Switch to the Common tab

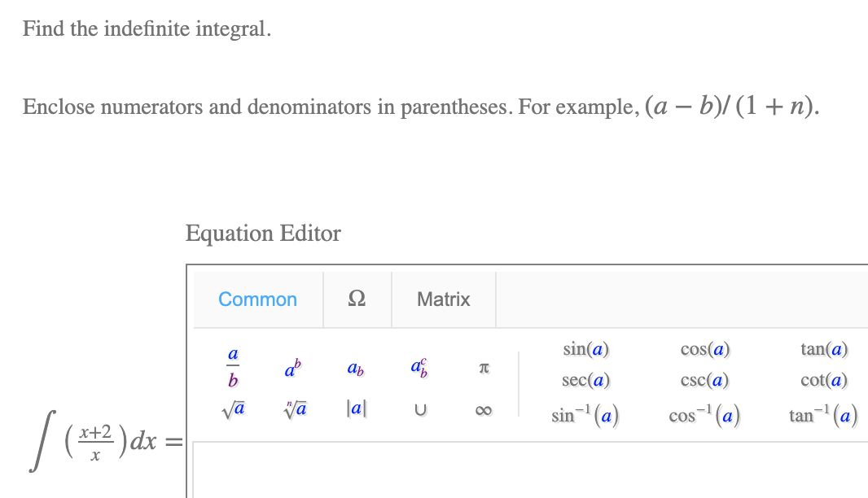[257, 299]
